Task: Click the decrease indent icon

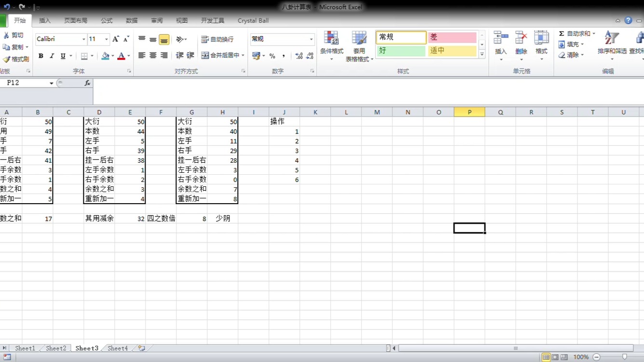Action: click(x=179, y=55)
